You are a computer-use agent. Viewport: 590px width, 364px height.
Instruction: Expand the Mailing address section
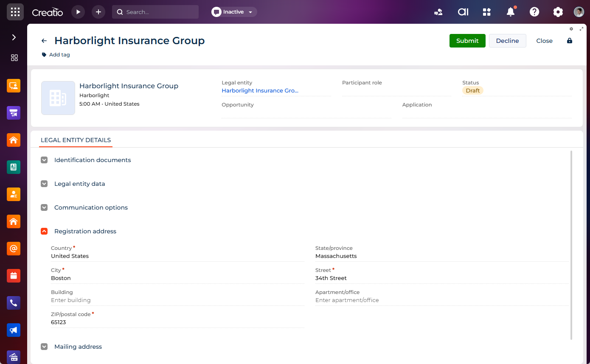[x=44, y=347]
